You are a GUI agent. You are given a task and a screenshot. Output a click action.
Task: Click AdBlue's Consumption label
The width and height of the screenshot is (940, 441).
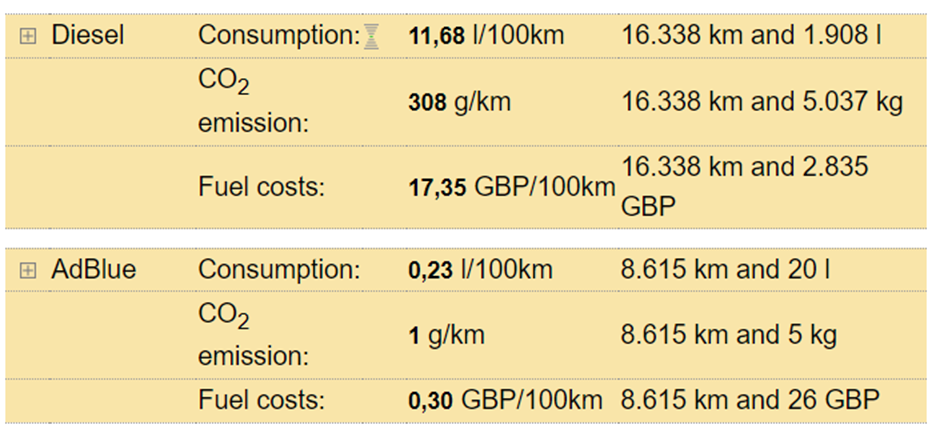[279, 270]
